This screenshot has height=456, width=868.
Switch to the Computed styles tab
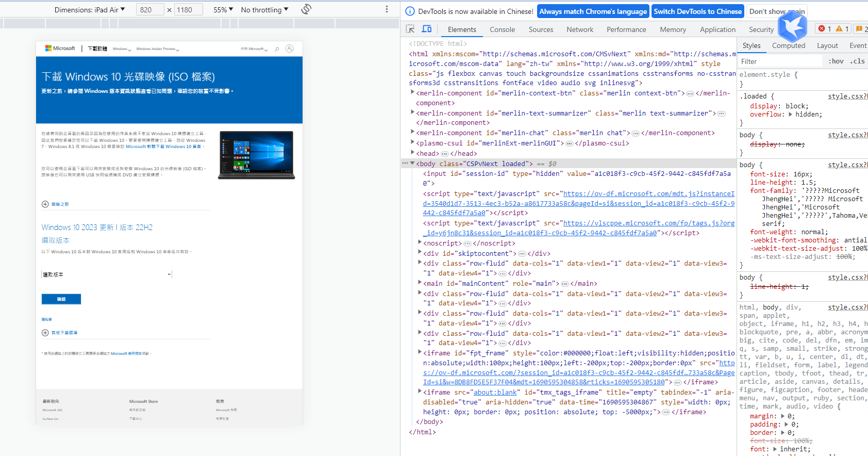pos(789,45)
